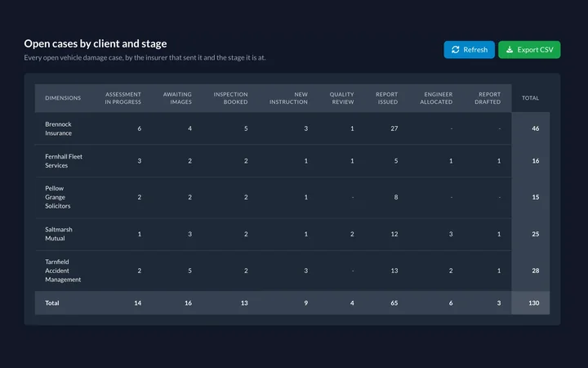Screen dimensions: 588x368
Task: Click the Export CSV button
Action: [x=529, y=50]
